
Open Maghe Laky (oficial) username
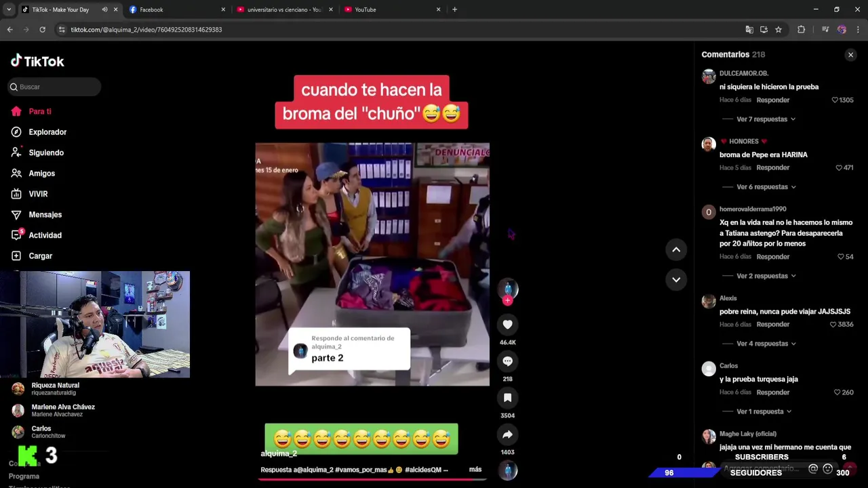point(748,434)
